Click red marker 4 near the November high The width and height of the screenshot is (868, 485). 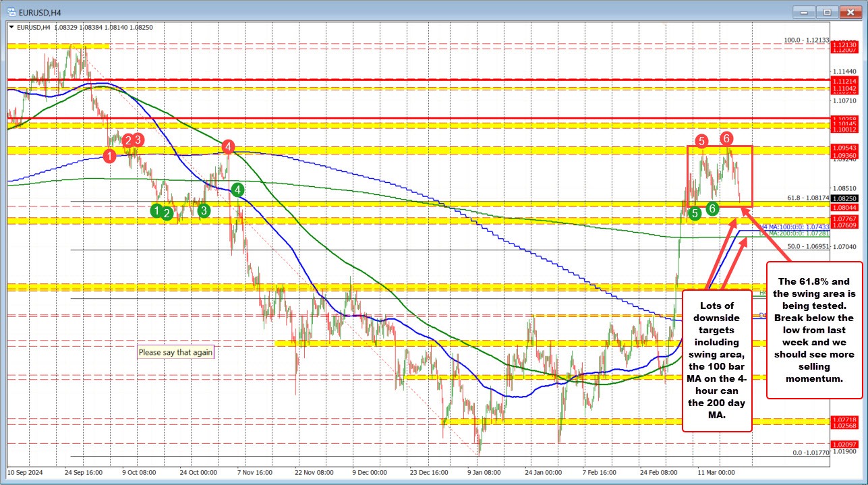[x=227, y=146]
